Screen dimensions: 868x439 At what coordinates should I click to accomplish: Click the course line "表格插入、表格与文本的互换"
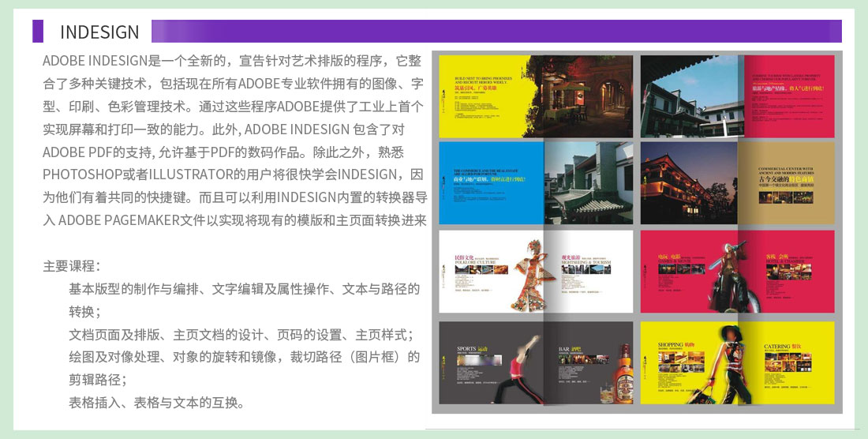[157, 403]
